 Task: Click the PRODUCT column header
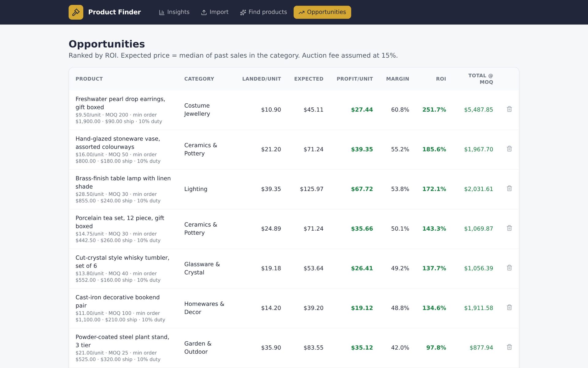pyautogui.click(x=89, y=79)
